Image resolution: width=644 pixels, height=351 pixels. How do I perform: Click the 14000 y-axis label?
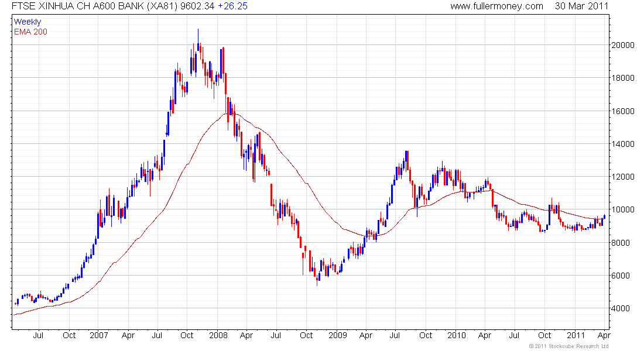(x=623, y=144)
